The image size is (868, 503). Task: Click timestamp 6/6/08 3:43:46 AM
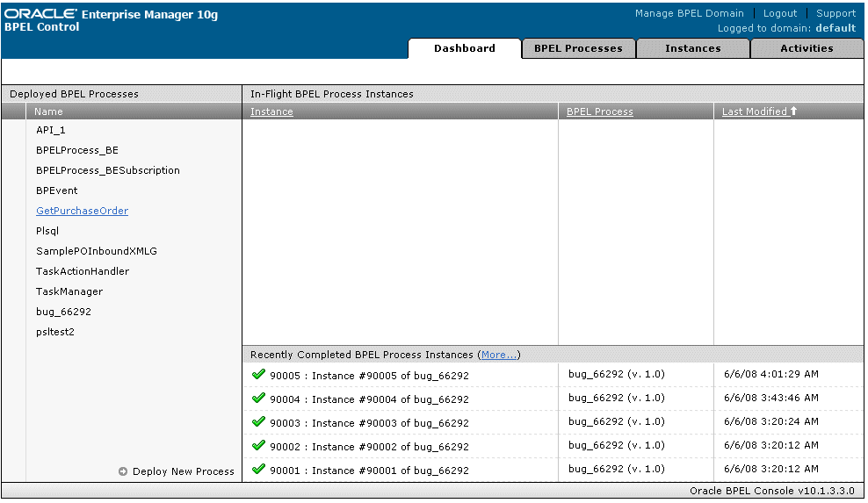click(771, 398)
